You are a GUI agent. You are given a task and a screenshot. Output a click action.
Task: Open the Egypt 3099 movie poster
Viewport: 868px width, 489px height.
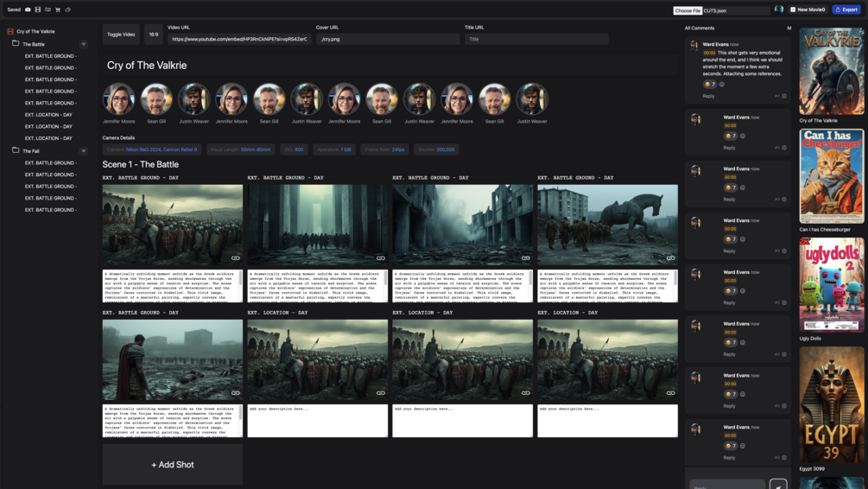pos(832,405)
